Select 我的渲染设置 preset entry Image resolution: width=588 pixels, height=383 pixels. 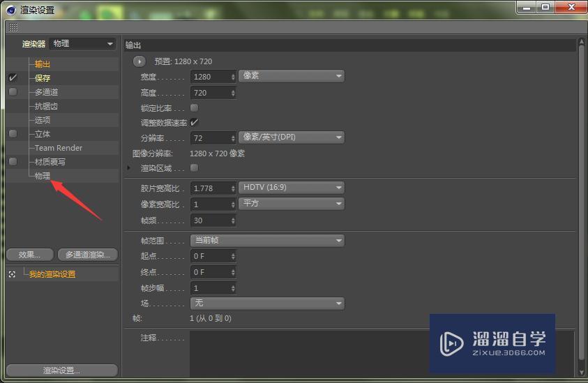click(x=52, y=274)
